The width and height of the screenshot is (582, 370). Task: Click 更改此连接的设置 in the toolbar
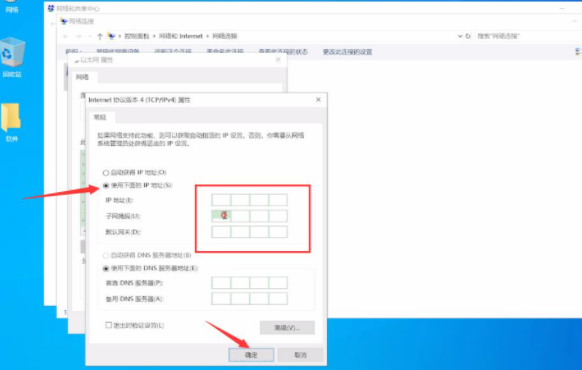coord(347,52)
